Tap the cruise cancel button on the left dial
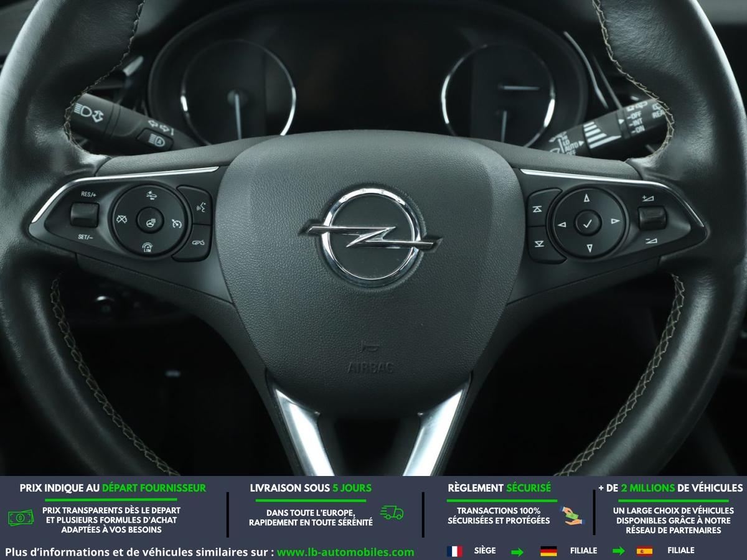The image size is (747, 560). coord(121,218)
